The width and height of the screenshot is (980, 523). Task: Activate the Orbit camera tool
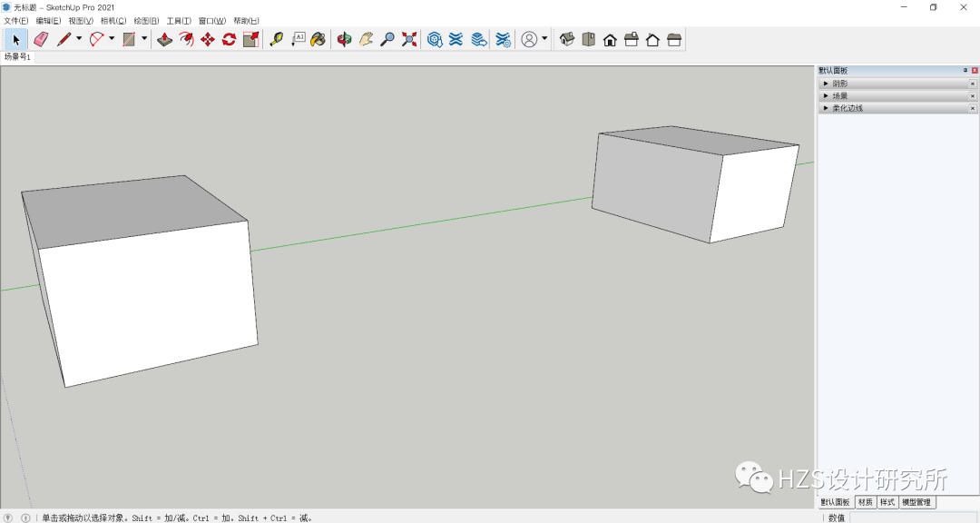[x=345, y=39]
